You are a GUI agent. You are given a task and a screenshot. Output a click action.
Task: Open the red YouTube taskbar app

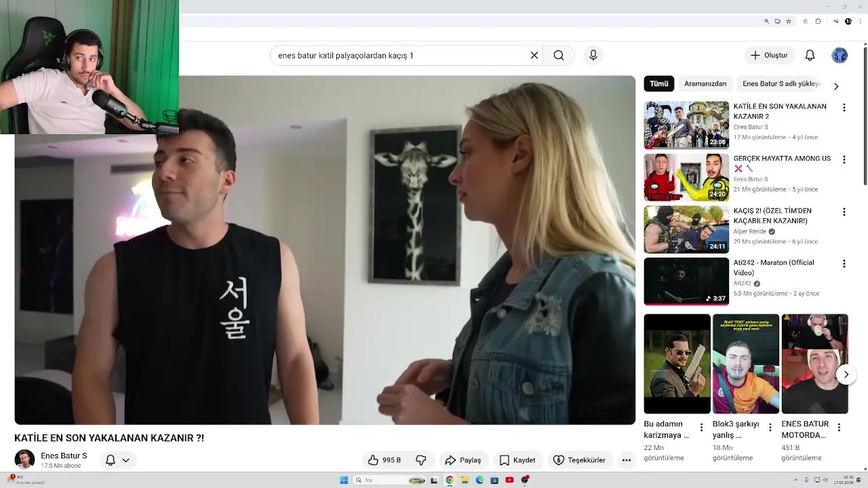pyautogui.click(x=509, y=480)
